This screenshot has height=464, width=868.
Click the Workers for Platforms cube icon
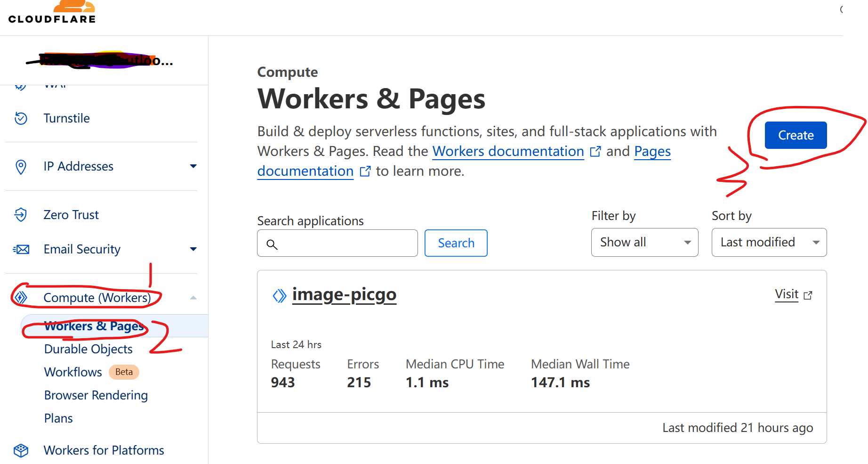pos(21,450)
